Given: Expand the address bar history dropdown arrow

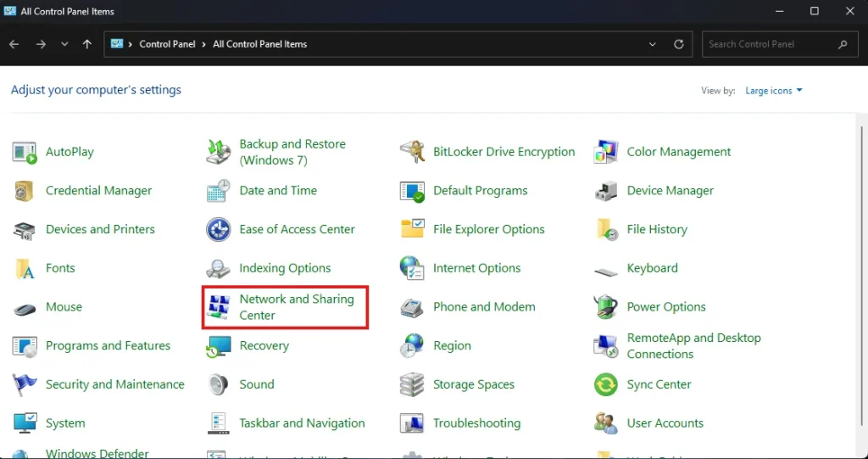Looking at the screenshot, I should (653, 44).
